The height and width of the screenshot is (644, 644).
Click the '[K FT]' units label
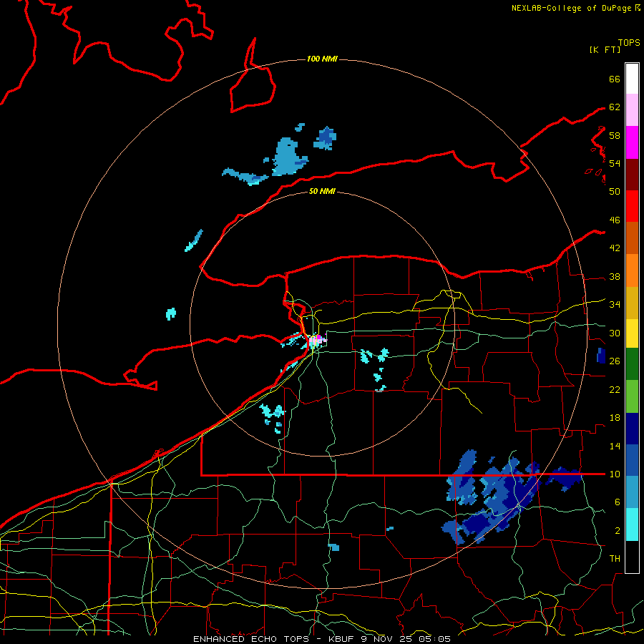point(605,50)
